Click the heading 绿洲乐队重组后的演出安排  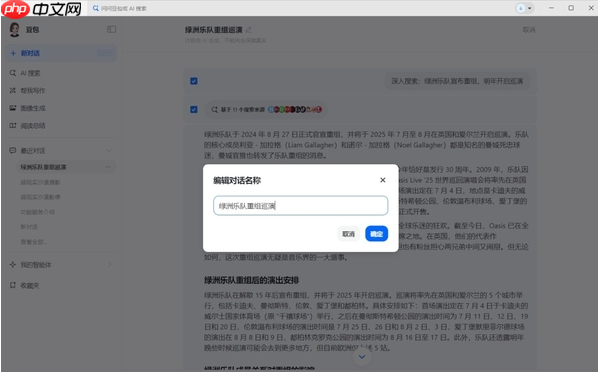(x=251, y=280)
